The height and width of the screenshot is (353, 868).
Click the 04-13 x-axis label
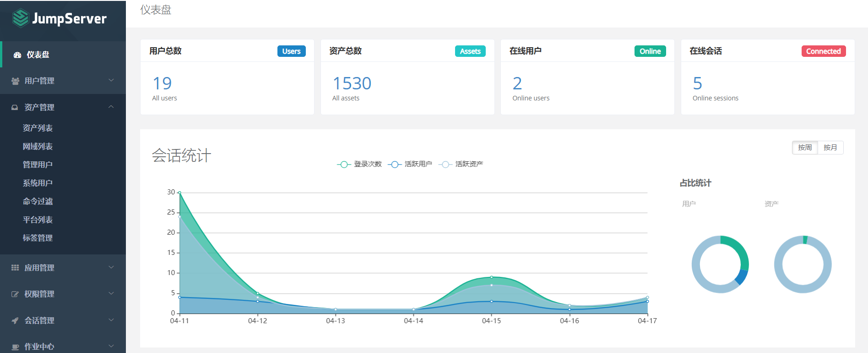pyautogui.click(x=336, y=321)
